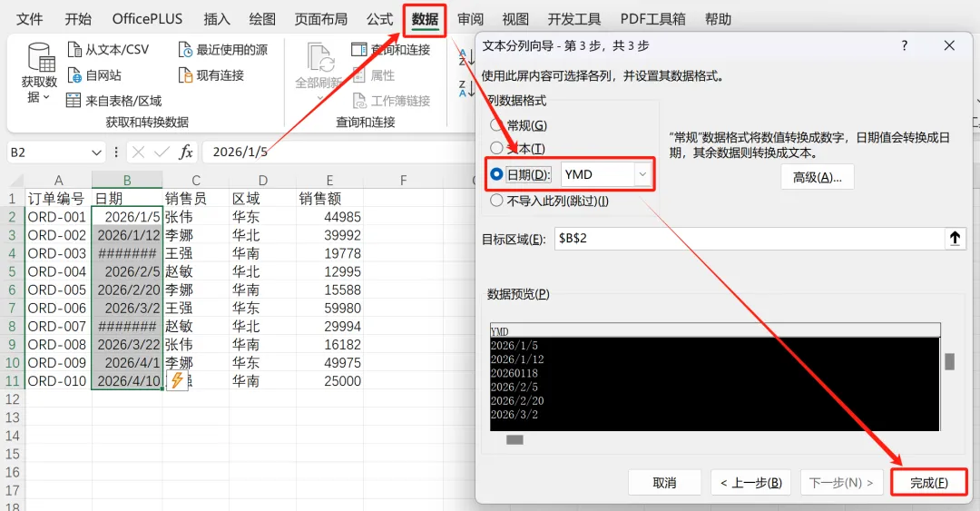Click Refresh All (全部刷新) icon
Viewport: 980px width, 511px height.
coord(320,57)
